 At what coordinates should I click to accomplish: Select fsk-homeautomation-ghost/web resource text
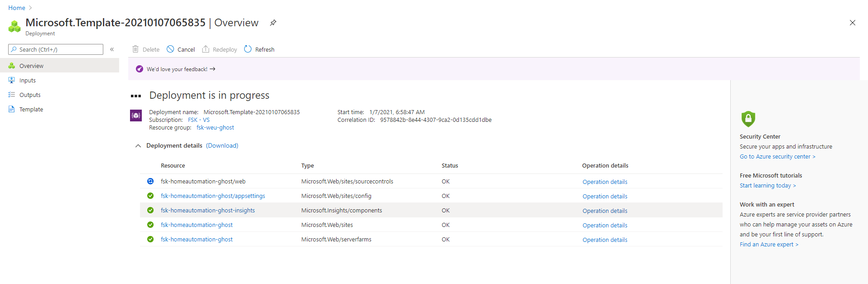203,182
